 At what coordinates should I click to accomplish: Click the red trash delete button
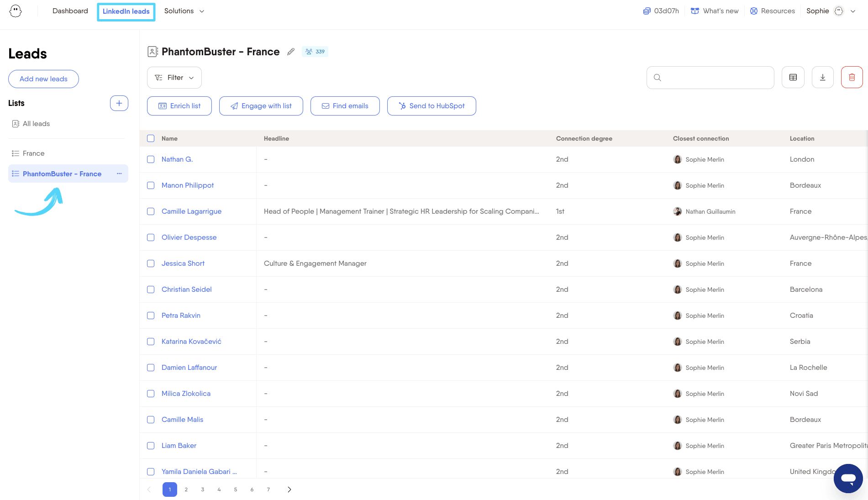[x=852, y=78]
